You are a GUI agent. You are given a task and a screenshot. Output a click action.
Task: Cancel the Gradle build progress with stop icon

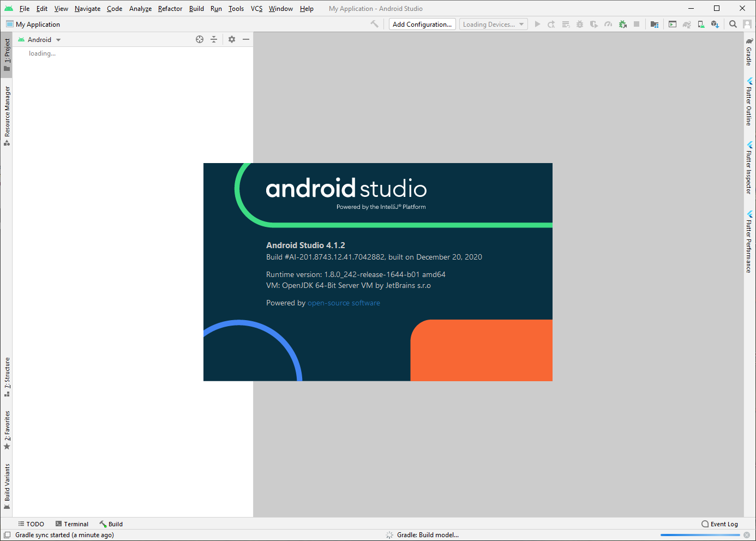[x=747, y=535]
